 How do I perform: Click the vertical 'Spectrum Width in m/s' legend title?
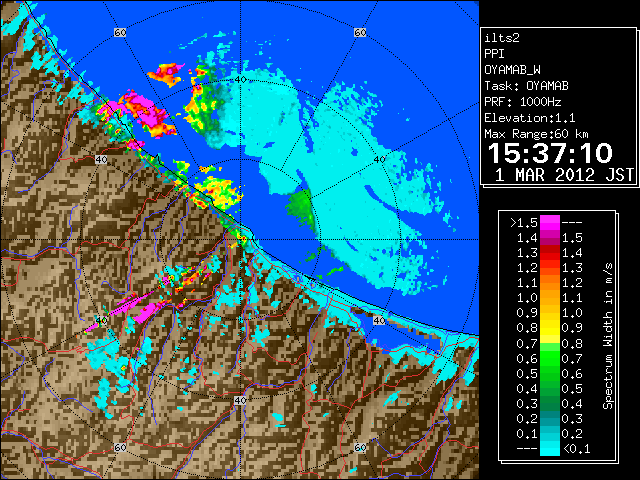pyautogui.click(x=608, y=336)
